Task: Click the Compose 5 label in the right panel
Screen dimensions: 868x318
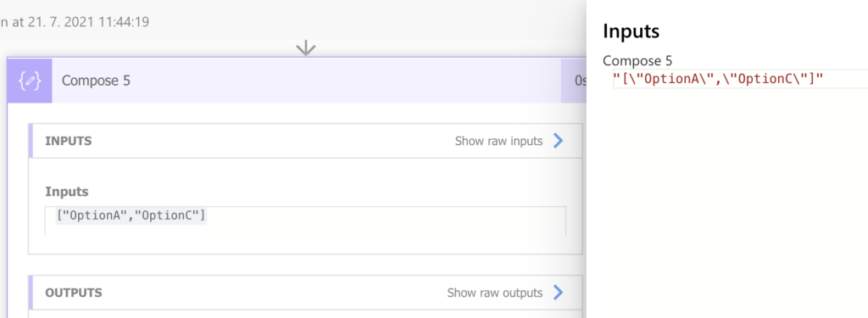Action: 637,61
